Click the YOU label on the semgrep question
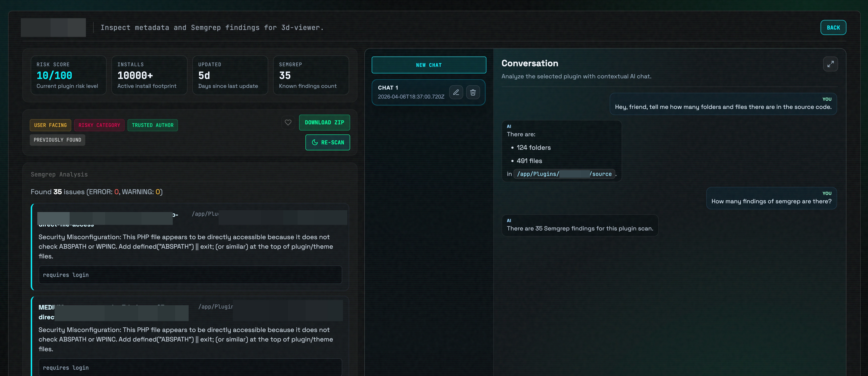 pyautogui.click(x=828, y=193)
